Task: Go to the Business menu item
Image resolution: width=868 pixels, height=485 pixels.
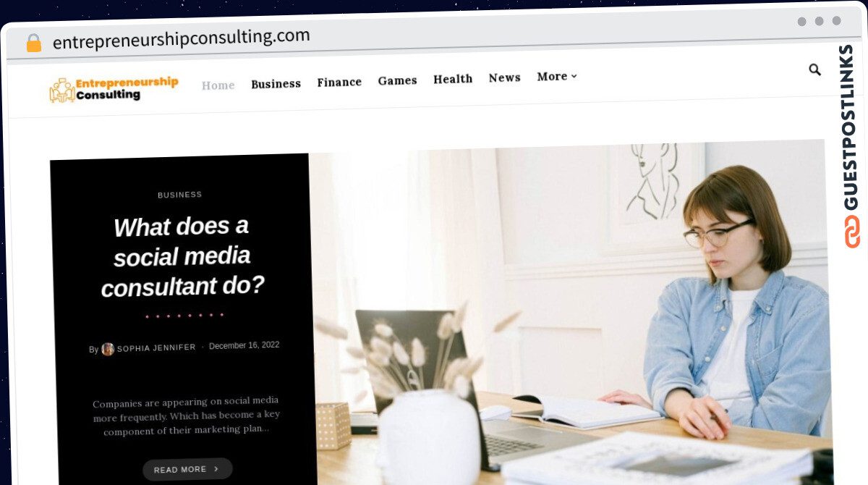Action: pyautogui.click(x=276, y=84)
